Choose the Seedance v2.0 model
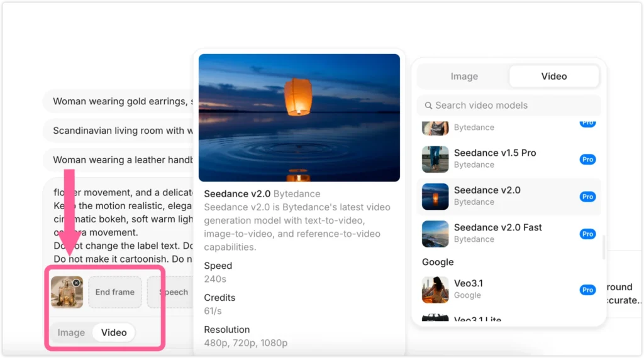The image size is (644, 358). (509, 197)
